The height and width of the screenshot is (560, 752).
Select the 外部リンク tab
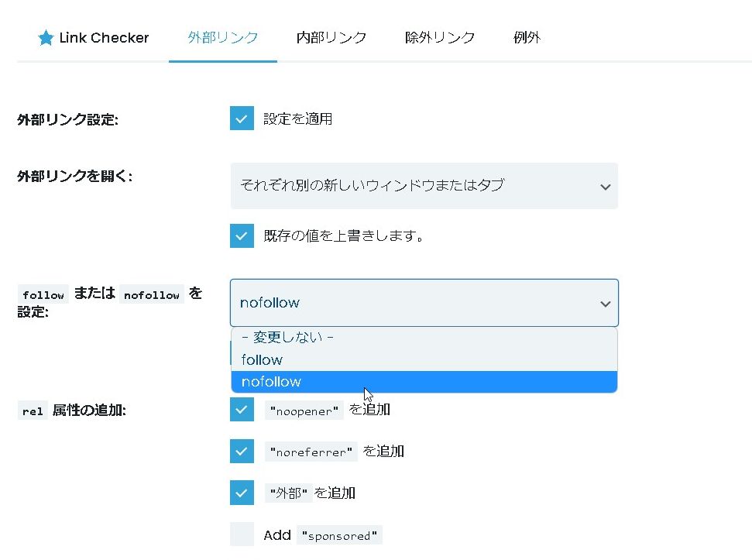pos(222,37)
